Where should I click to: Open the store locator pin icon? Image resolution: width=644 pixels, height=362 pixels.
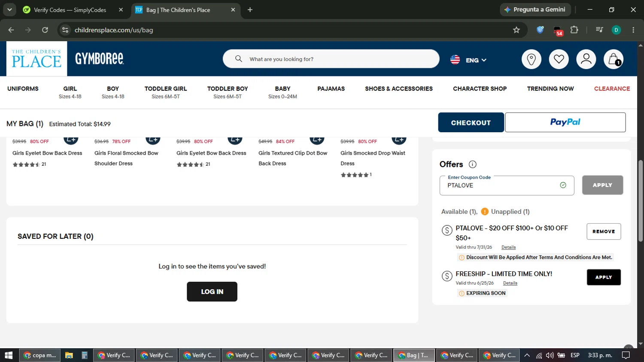531,59
